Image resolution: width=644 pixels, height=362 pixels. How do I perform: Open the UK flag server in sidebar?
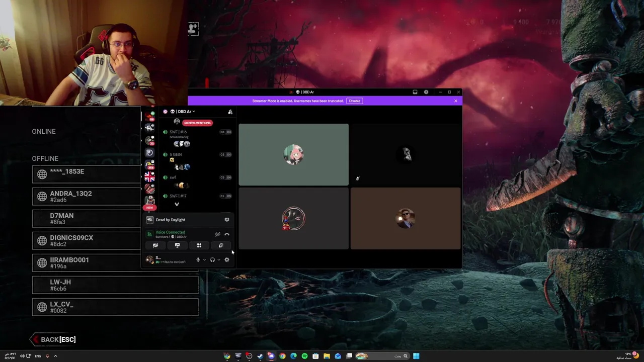[149, 176]
